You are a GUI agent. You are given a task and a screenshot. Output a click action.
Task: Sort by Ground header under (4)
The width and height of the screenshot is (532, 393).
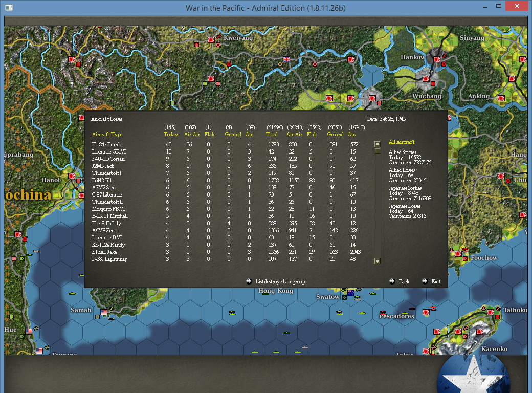tap(233, 135)
